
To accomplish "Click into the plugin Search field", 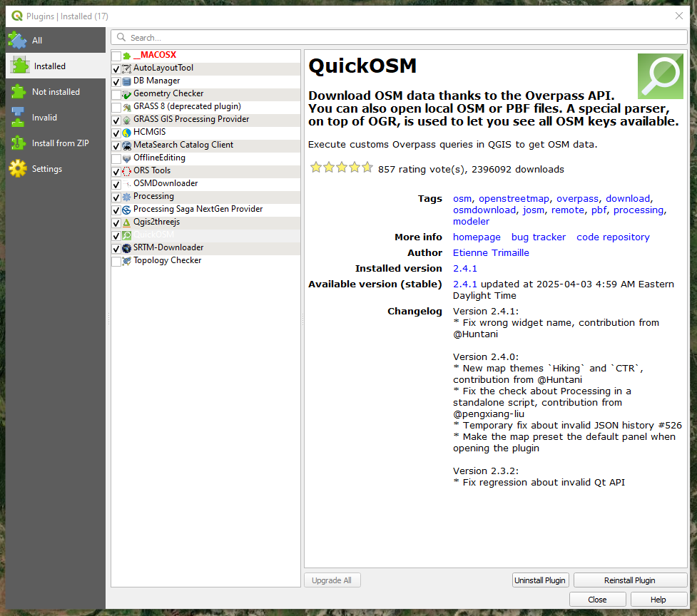I will tap(400, 38).
